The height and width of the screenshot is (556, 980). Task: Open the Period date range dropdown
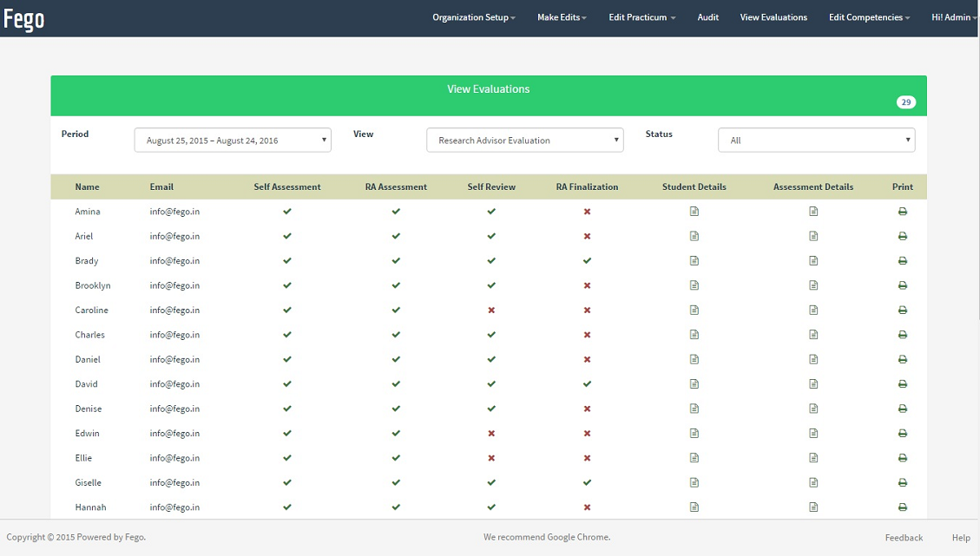[x=233, y=141]
